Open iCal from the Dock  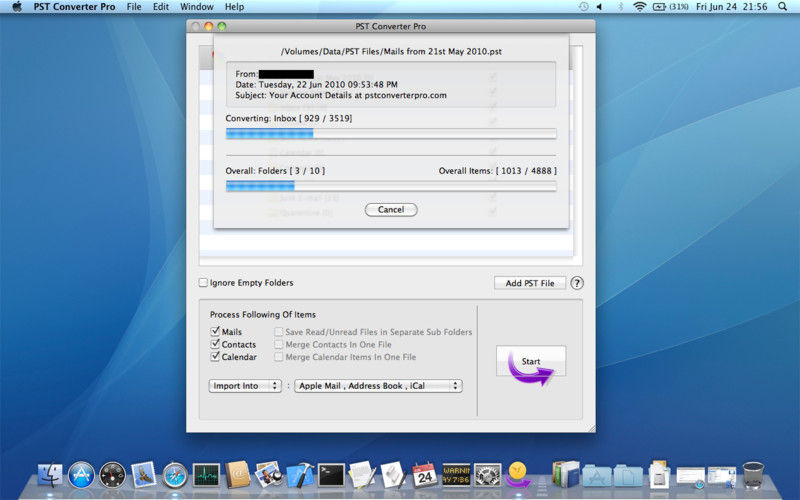point(425,475)
